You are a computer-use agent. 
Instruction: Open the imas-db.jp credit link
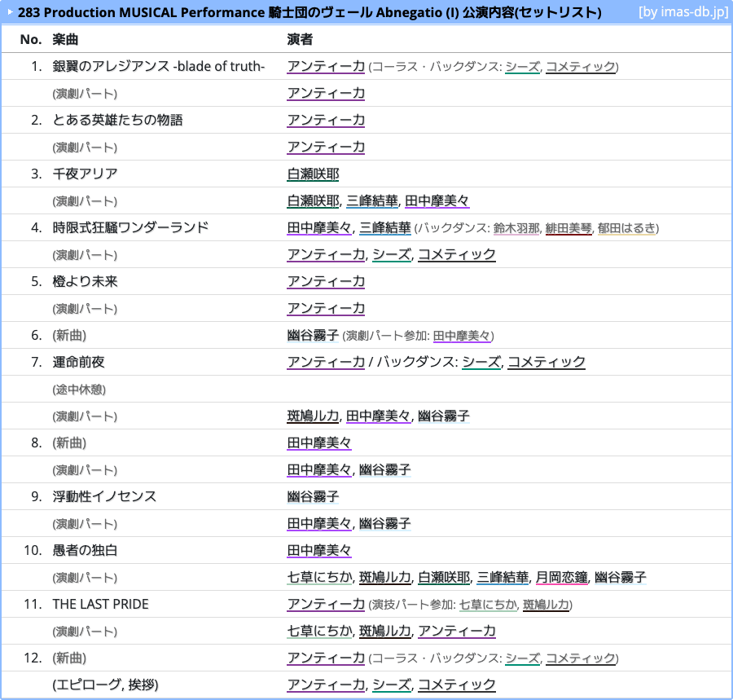(683, 11)
